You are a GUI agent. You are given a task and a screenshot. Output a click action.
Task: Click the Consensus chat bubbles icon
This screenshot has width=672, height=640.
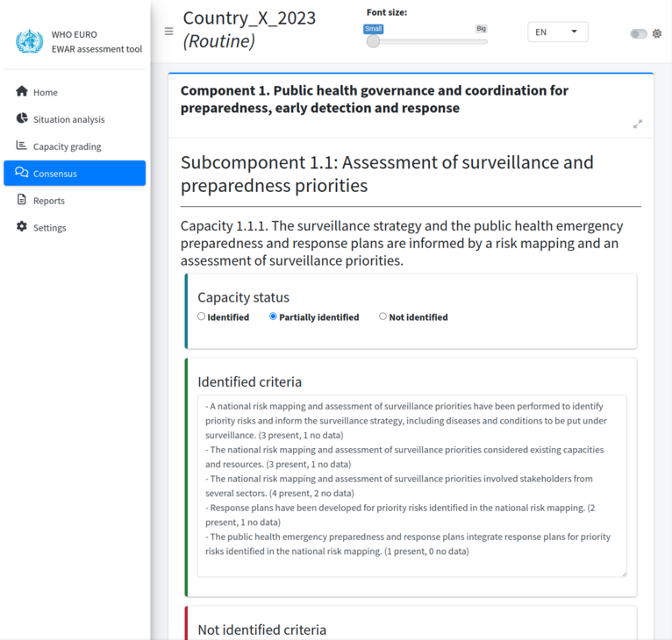point(21,172)
